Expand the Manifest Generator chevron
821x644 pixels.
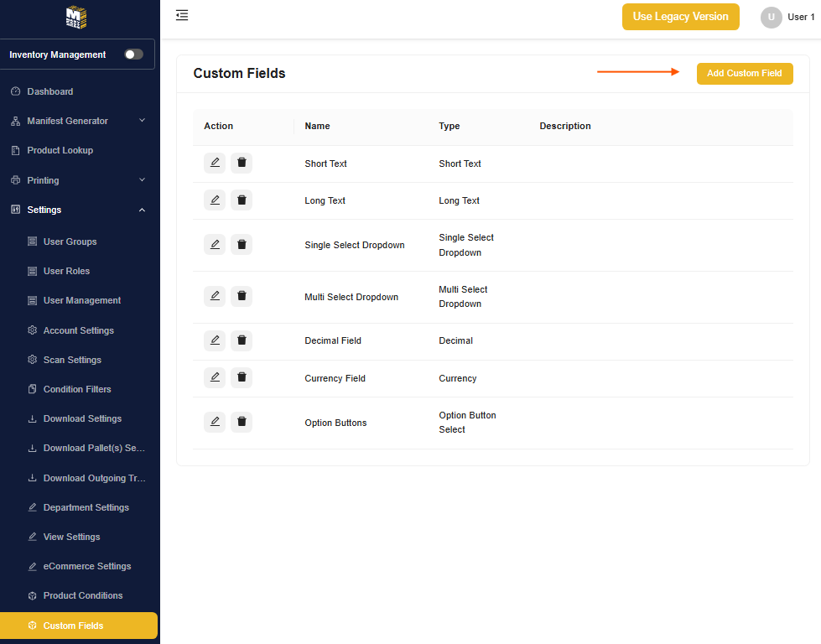pyautogui.click(x=142, y=121)
